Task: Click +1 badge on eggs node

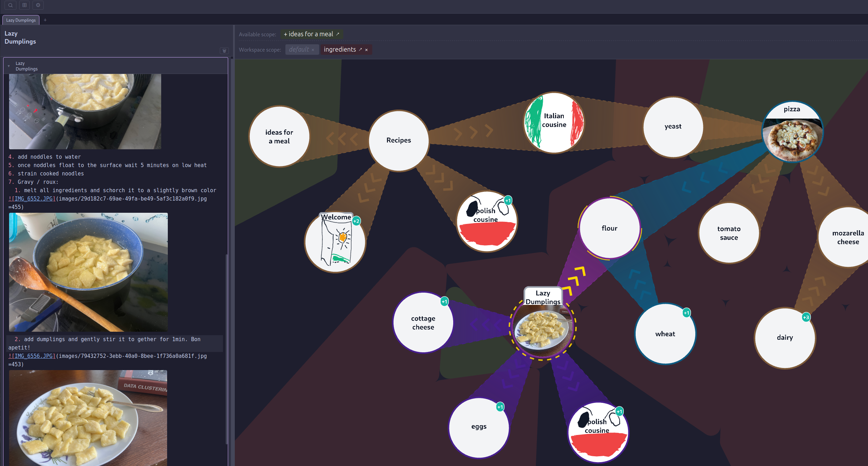Action: coord(500,407)
